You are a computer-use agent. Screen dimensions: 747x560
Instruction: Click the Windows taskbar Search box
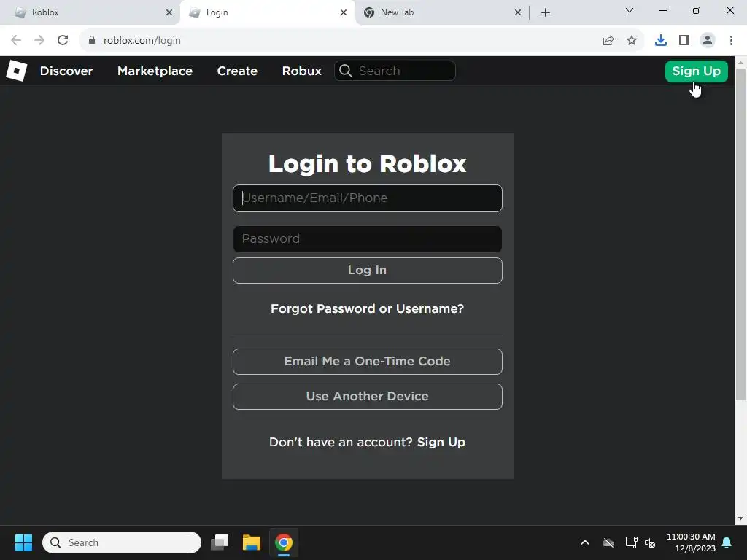pos(122,542)
